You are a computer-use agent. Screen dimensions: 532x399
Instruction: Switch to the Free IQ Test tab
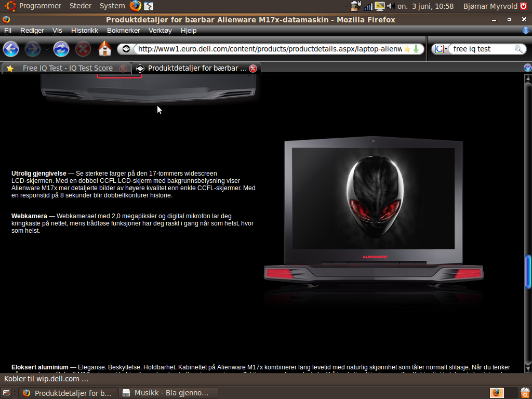66,68
